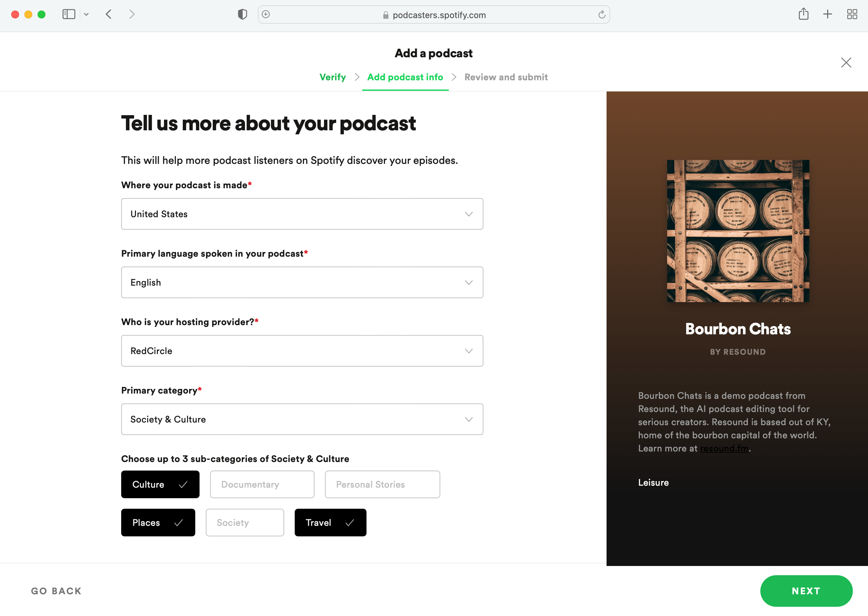Go back with browser back arrow
868x616 pixels.
pyautogui.click(x=109, y=14)
